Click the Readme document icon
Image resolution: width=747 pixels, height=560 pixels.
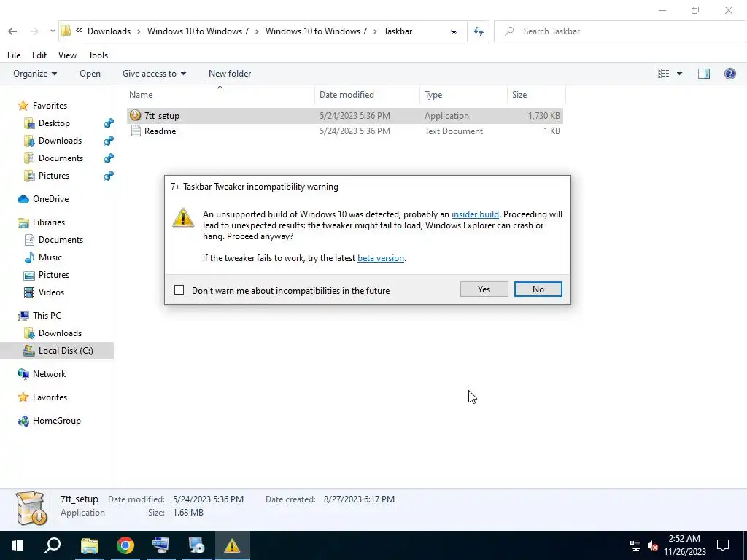point(136,131)
